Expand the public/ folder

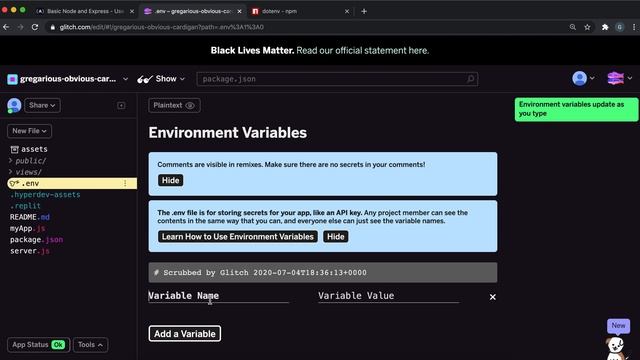point(28,161)
